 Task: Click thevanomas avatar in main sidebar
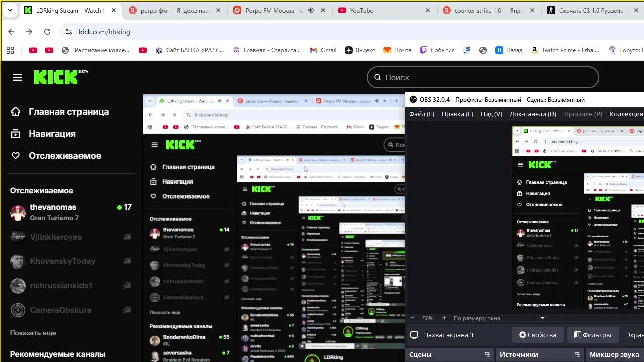[x=18, y=212]
